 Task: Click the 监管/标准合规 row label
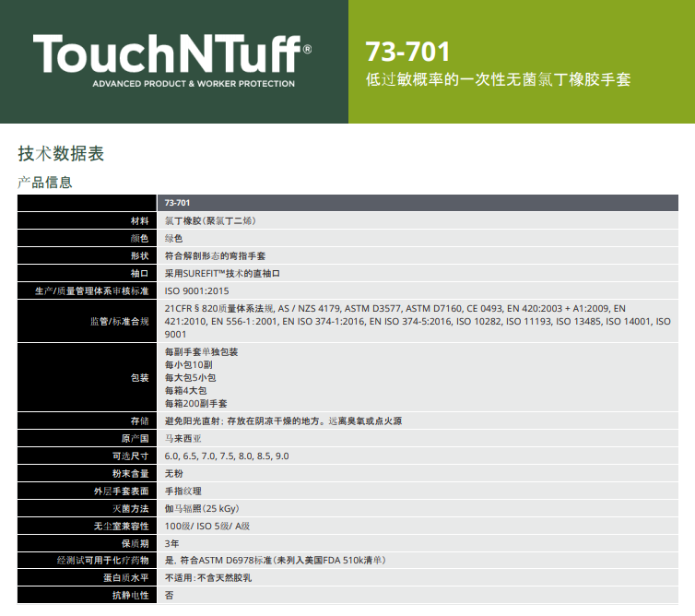[x=112, y=321]
